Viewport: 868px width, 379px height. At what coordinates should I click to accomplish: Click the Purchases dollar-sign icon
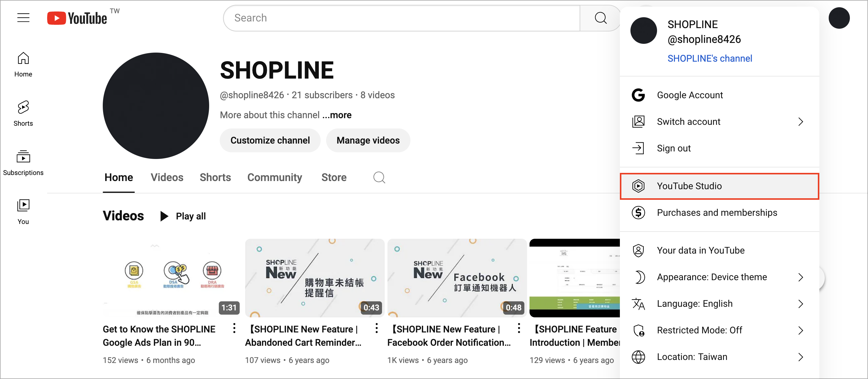click(x=638, y=212)
